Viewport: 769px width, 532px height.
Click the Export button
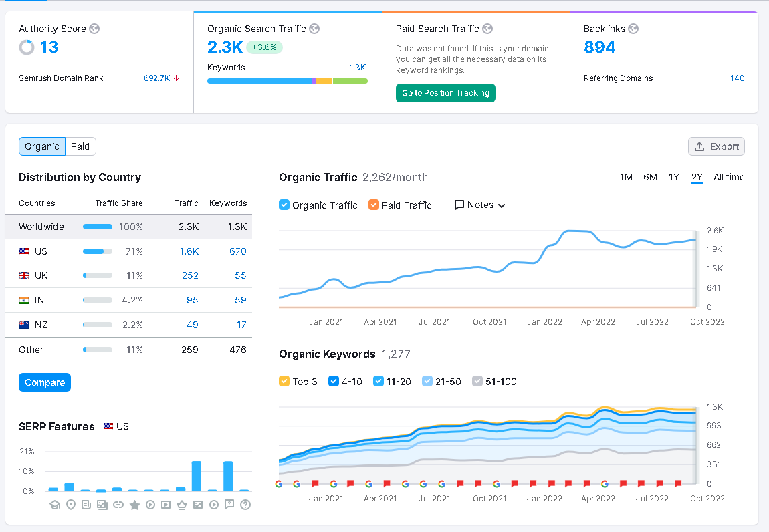point(716,146)
